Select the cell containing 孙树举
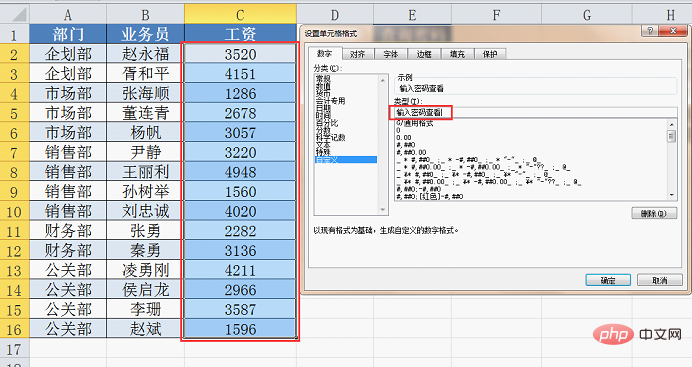This screenshot has width=692, height=367. (145, 191)
